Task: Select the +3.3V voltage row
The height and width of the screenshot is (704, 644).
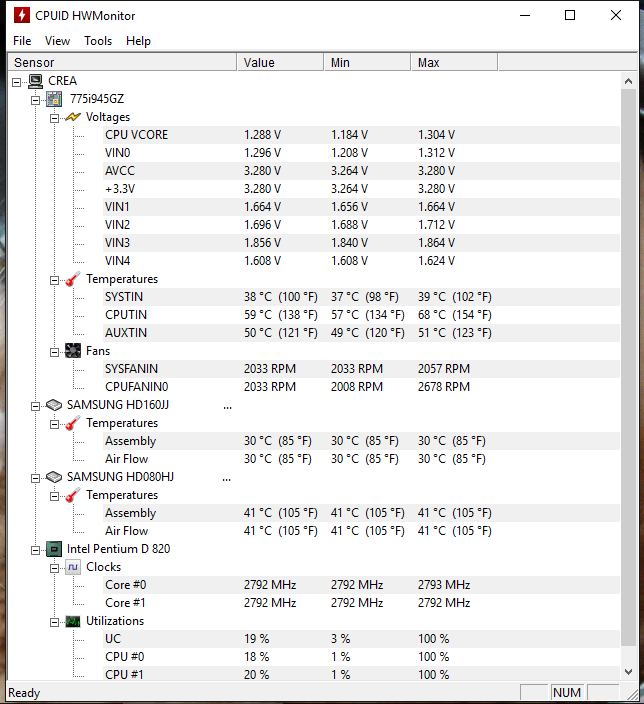Action: click(x=362, y=189)
